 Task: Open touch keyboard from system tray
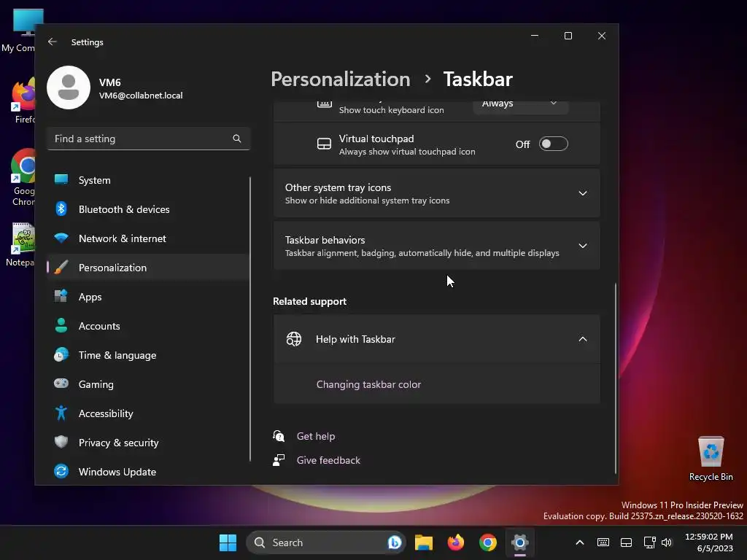603,542
